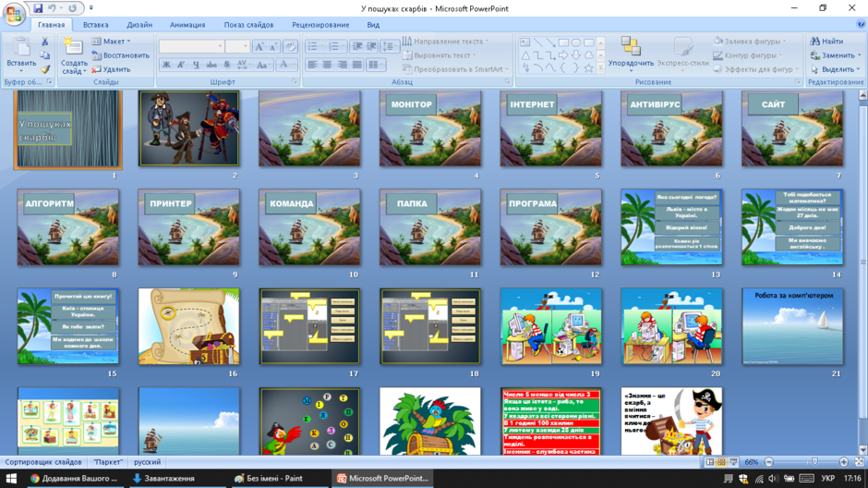Switch to Slide Sorter view icon

tap(721, 462)
